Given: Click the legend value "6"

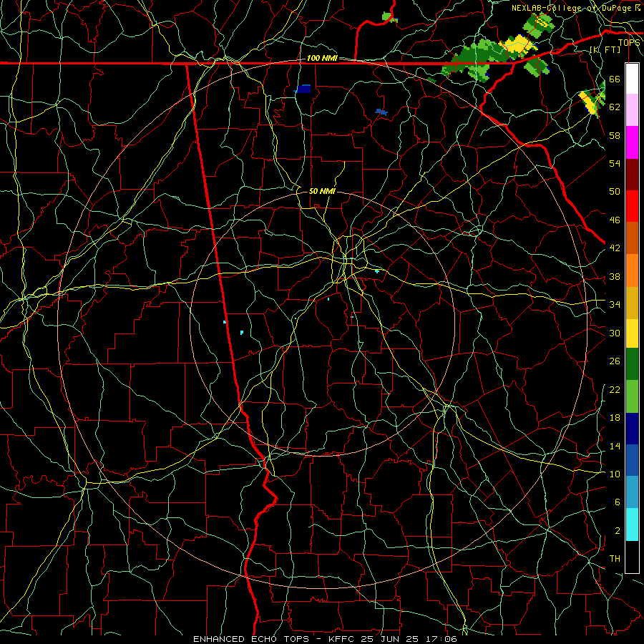Looking at the screenshot, I should [x=617, y=502].
